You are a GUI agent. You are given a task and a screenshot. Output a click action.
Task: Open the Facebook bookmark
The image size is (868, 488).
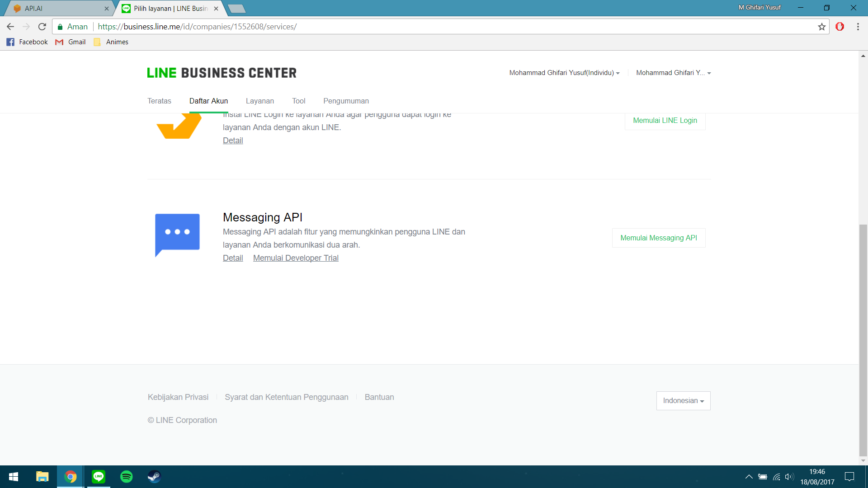click(x=27, y=42)
